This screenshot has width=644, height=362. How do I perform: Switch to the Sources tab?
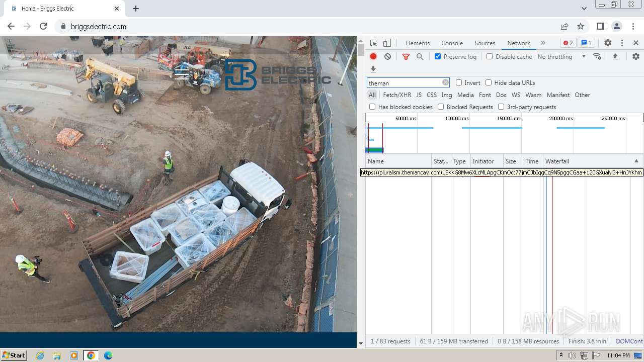[x=485, y=43]
